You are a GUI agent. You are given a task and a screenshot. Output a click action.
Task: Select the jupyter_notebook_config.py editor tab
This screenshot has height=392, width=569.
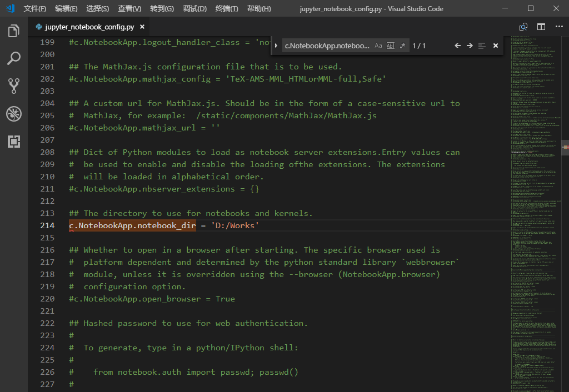tap(89, 27)
